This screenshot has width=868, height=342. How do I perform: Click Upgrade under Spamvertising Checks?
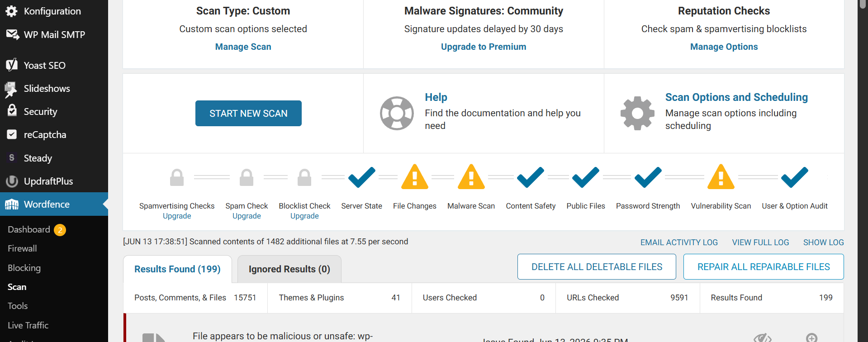(177, 216)
